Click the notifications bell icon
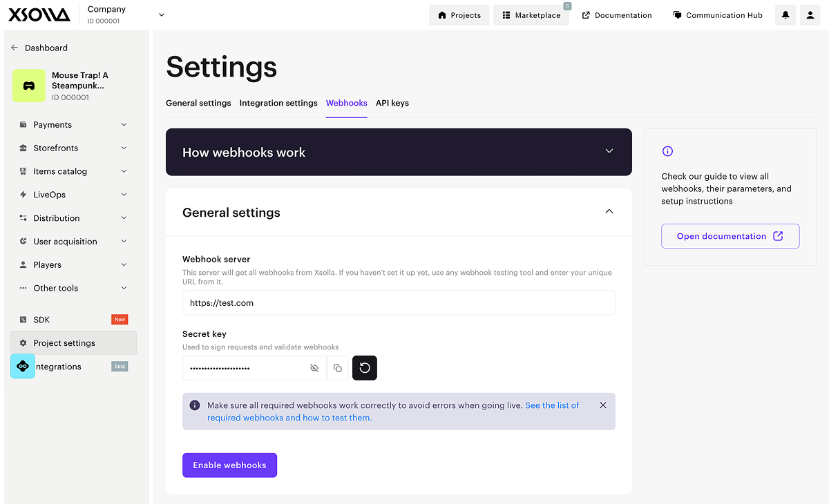The height and width of the screenshot is (504, 829). pos(785,15)
